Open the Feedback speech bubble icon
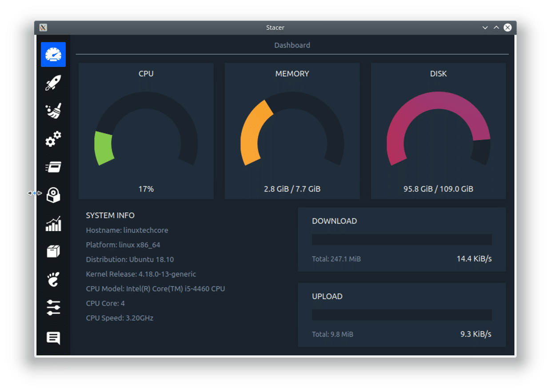The width and height of the screenshot is (551, 392). (53, 338)
